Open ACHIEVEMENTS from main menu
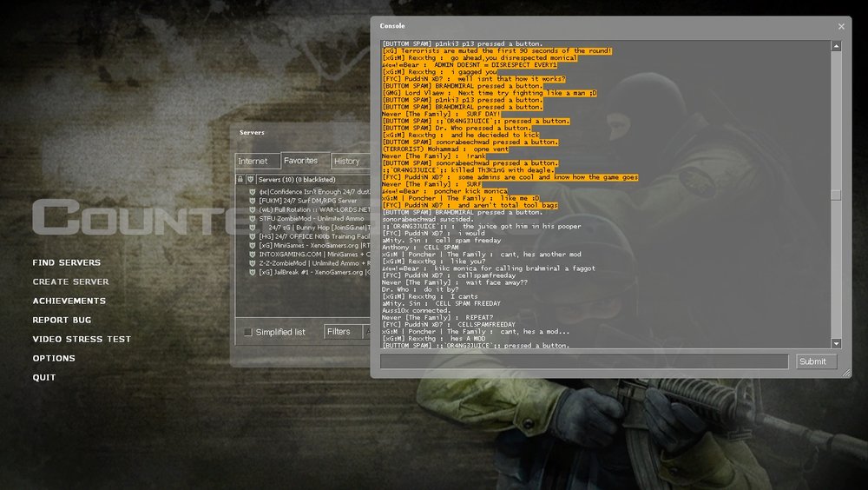868x490 pixels. click(69, 301)
